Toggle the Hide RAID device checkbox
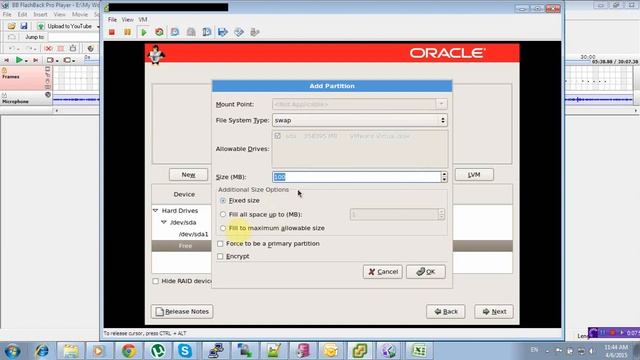Screen dimensions: 640x360 click(x=156, y=281)
